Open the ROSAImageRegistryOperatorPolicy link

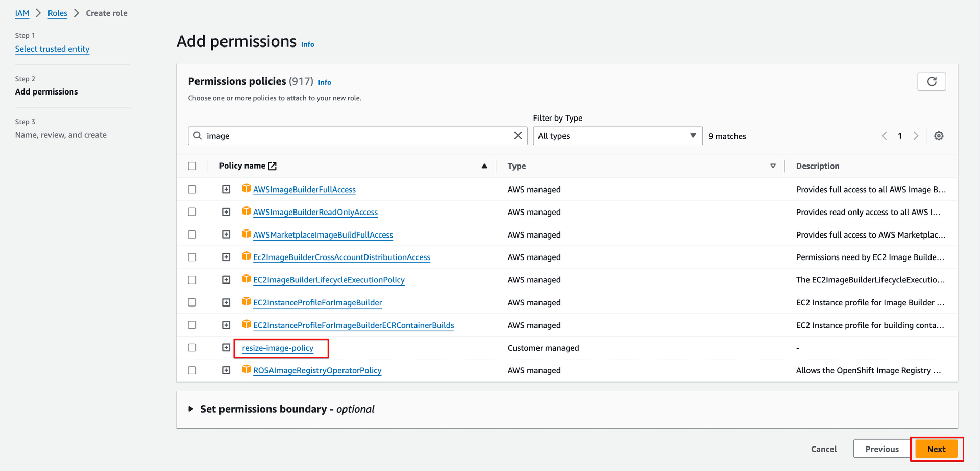[x=317, y=371]
